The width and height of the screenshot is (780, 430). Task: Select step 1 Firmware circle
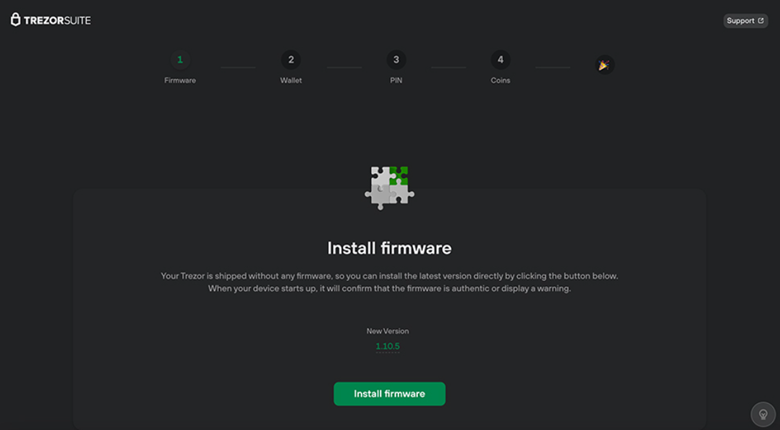click(180, 60)
